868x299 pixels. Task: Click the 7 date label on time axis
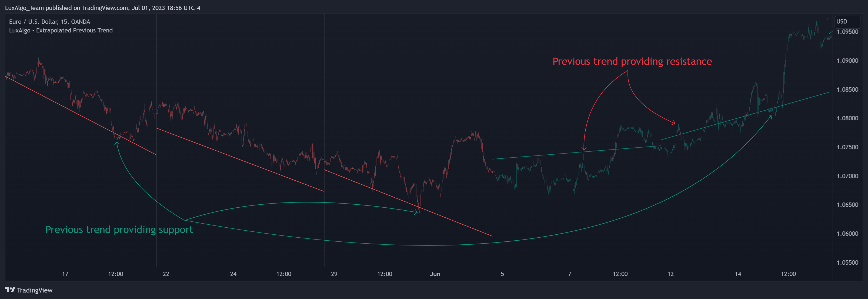569,274
